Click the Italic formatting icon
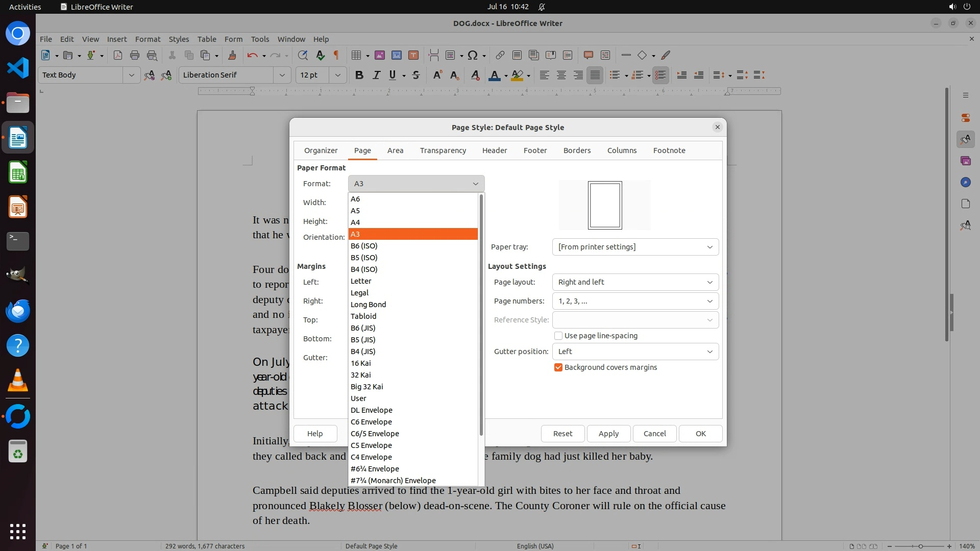The width and height of the screenshot is (980, 551). [x=376, y=75]
